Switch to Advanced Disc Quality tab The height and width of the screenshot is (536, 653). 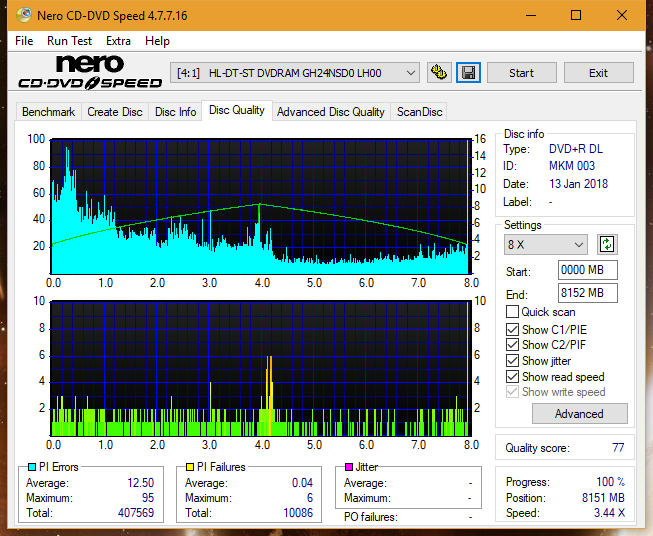point(331,112)
